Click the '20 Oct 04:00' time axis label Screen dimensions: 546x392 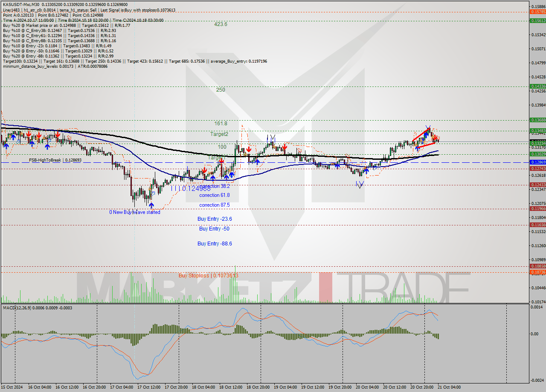[x=368, y=387]
